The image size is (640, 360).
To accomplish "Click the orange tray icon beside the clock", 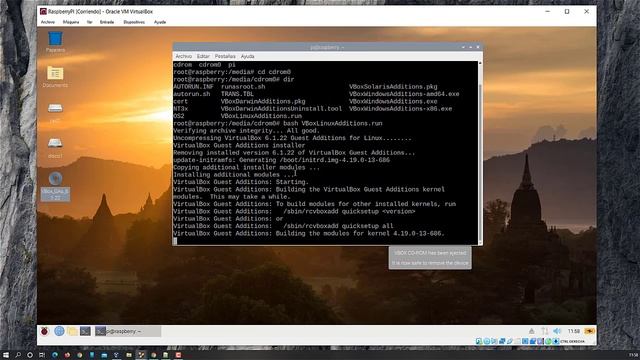I will pos(589,331).
